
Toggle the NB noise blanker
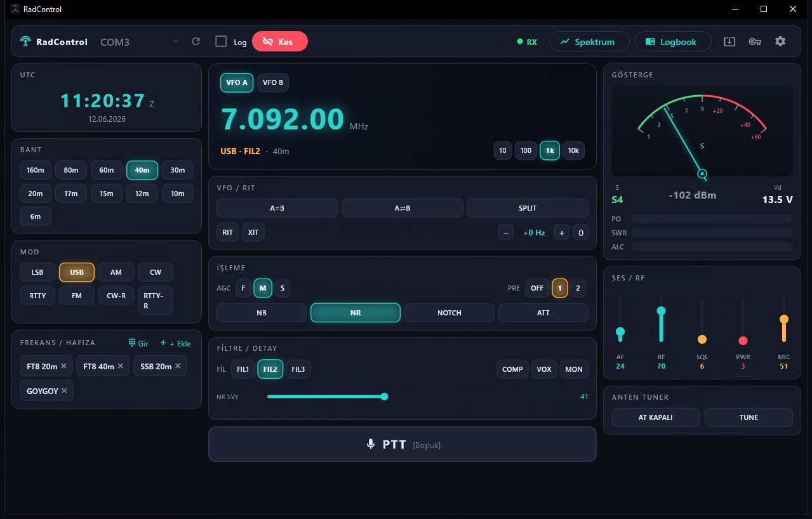click(262, 313)
